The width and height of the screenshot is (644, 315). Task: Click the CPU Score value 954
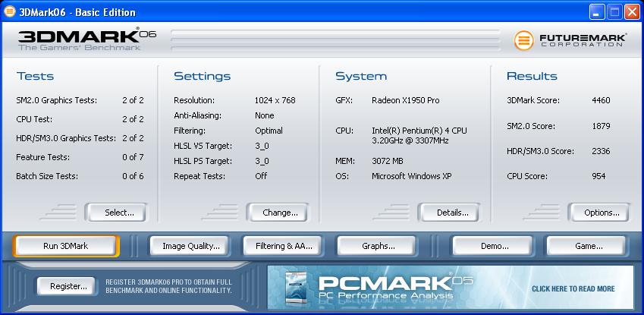[598, 176]
